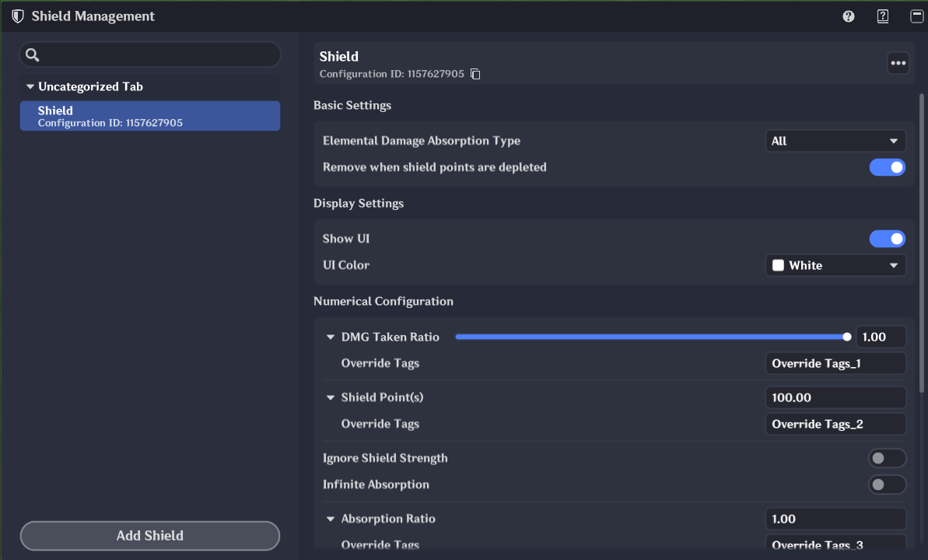The height and width of the screenshot is (560, 928).
Task: Open the UI Color dropdown
Action: tap(835, 265)
